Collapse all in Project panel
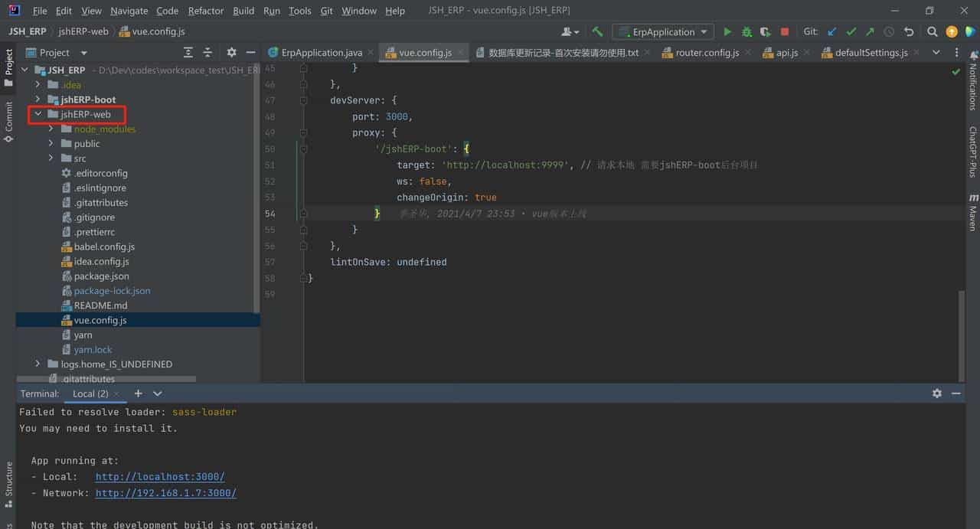Image resolution: width=980 pixels, height=529 pixels. coord(207,53)
